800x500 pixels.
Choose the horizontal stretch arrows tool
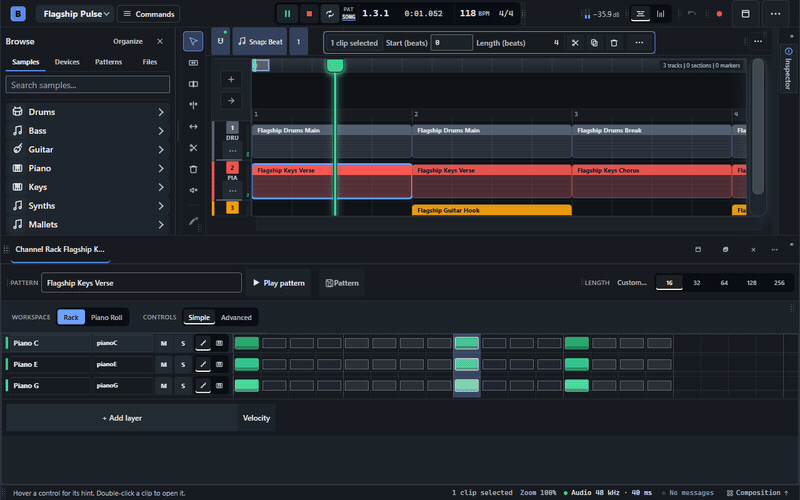pyautogui.click(x=193, y=127)
